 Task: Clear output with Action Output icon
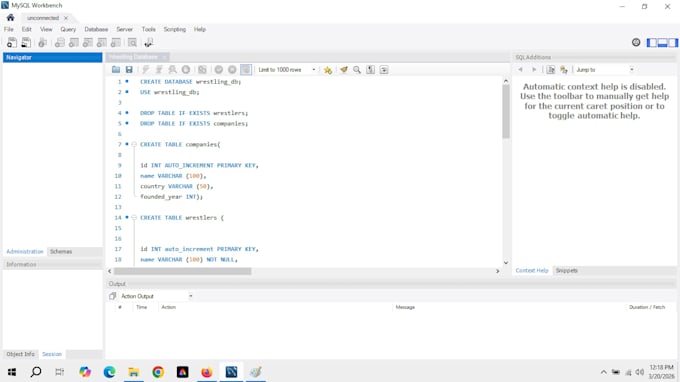coord(112,296)
